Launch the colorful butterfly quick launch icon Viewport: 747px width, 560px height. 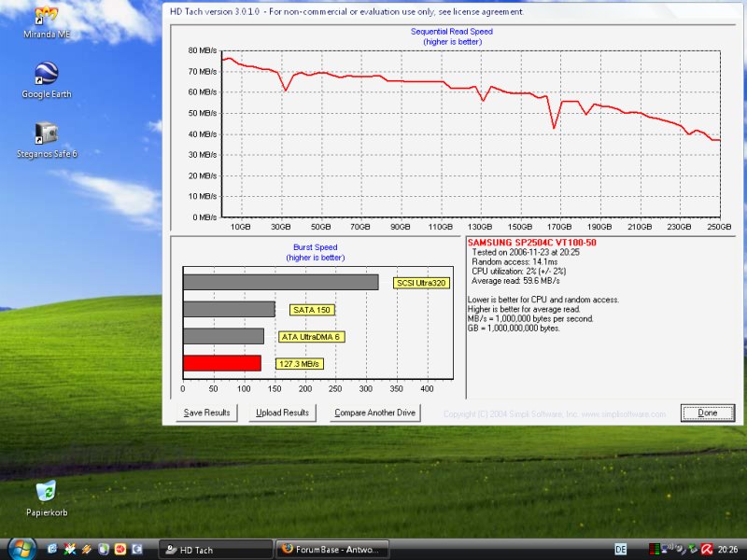click(x=70, y=549)
